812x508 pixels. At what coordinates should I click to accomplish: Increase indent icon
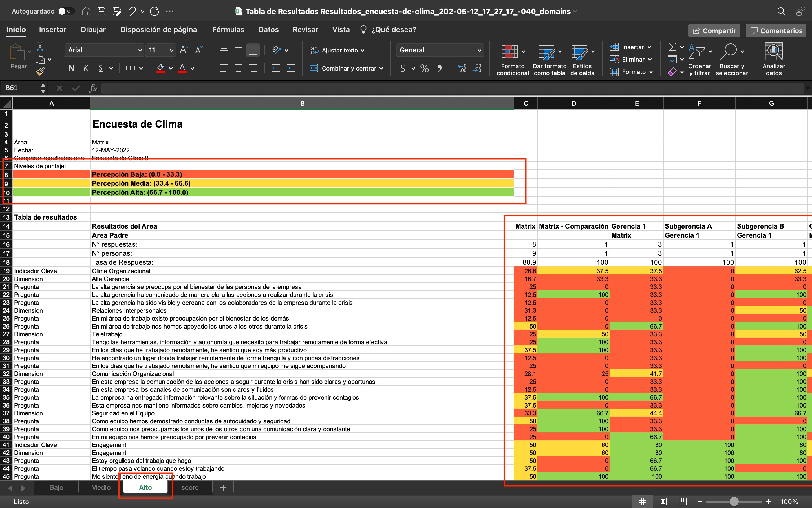[x=291, y=68]
